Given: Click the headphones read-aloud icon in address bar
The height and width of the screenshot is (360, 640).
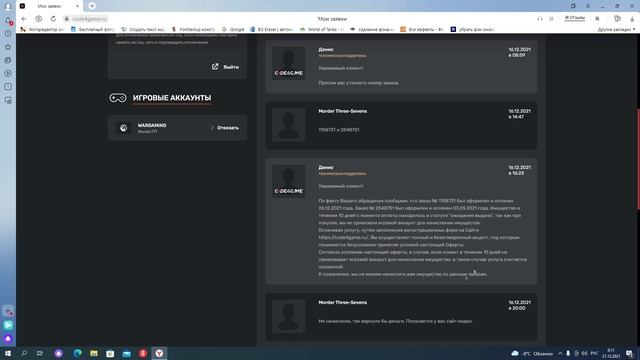Looking at the screenshot, I should point(540,19).
